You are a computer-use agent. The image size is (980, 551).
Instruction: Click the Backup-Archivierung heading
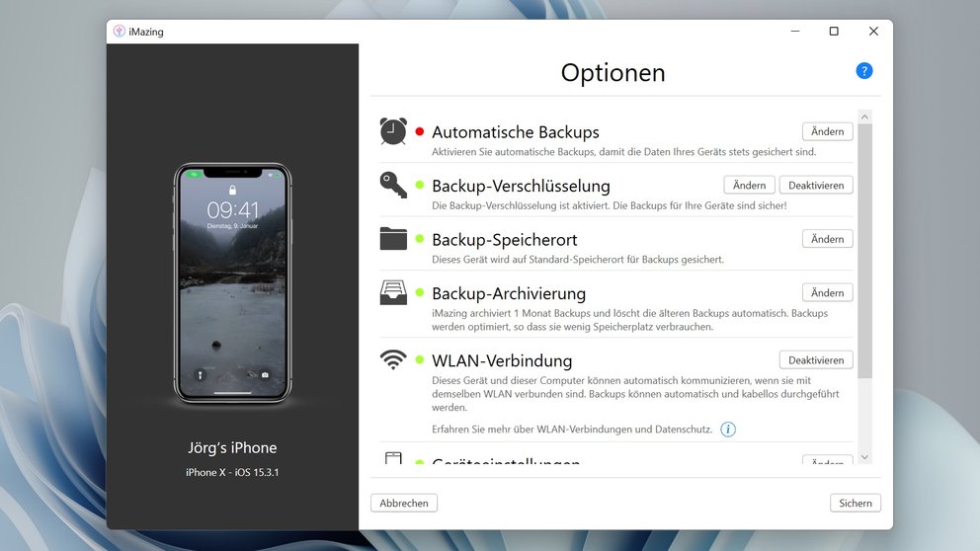(508, 293)
